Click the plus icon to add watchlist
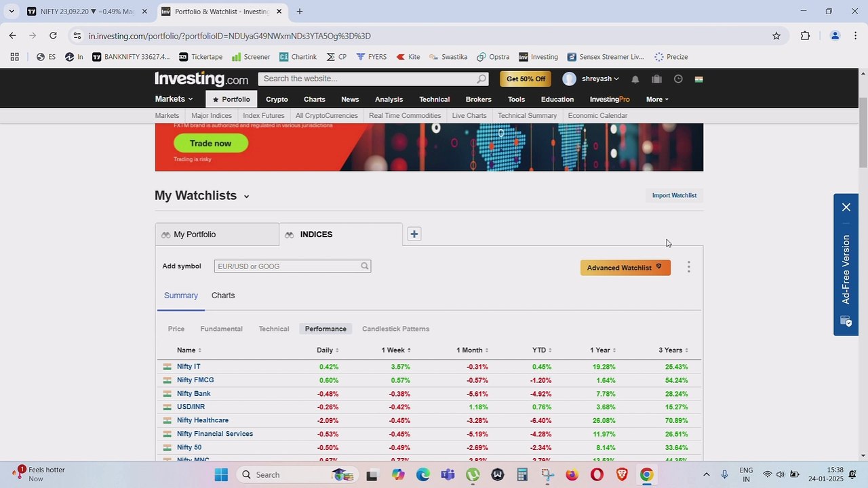 [414, 234]
